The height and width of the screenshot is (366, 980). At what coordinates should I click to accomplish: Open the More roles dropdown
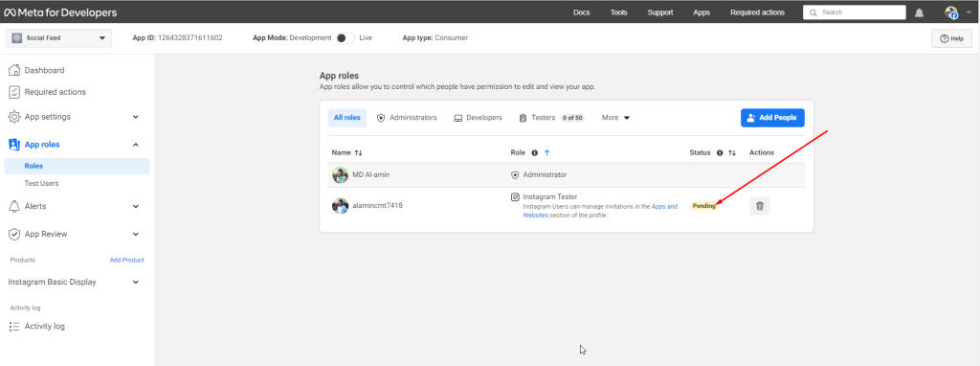pyautogui.click(x=615, y=118)
